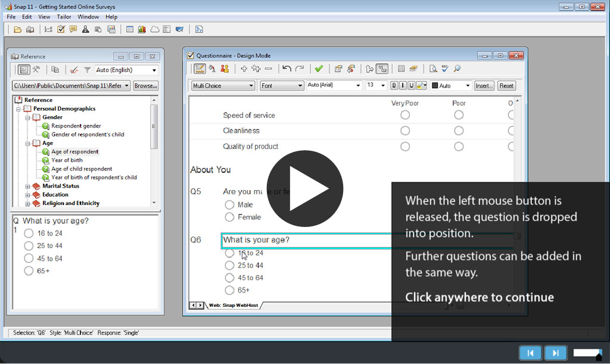This screenshot has width=610, height=364.
Task: Open the Font topic dropdown
Action: click(x=282, y=86)
